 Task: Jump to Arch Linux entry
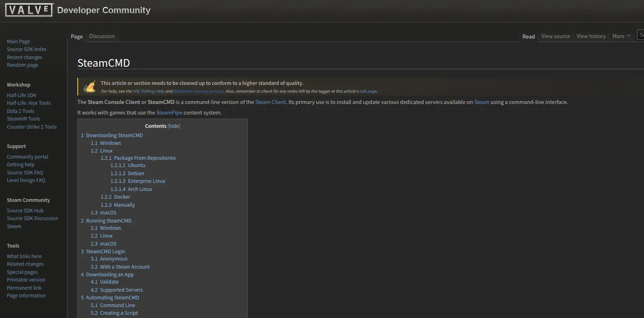(x=131, y=189)
